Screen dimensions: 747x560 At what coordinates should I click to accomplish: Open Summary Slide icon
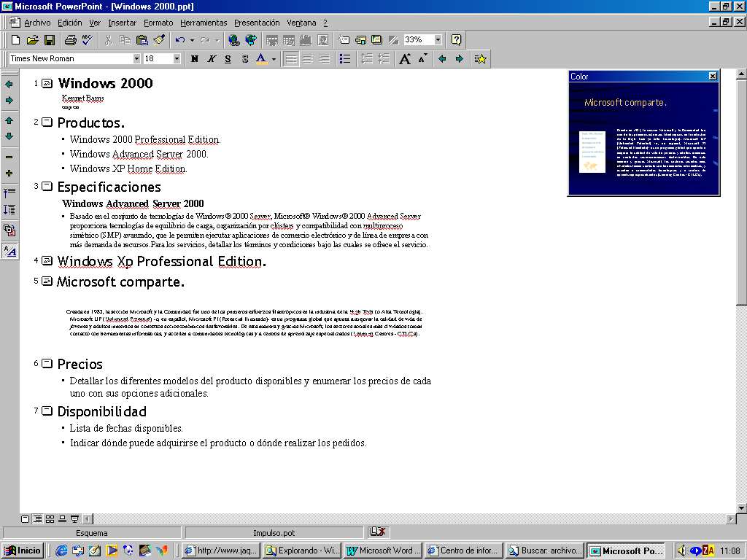9,230
